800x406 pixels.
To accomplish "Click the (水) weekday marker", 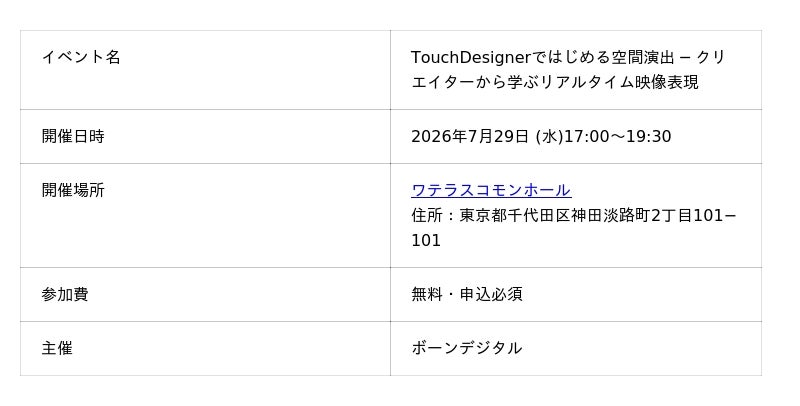I will (x=549, y=136).
